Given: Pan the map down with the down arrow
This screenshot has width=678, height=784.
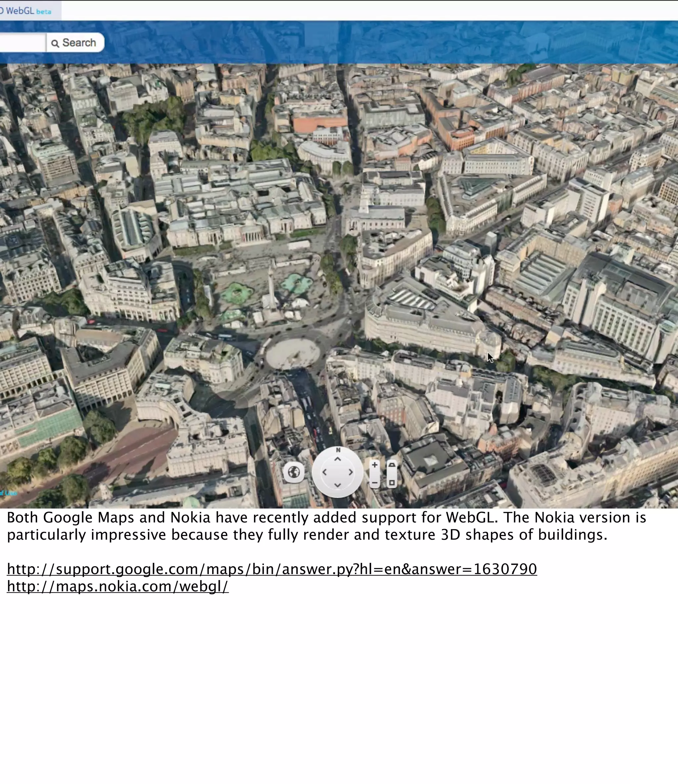Looking at the screenshot, I should click(x=337, y=485).
